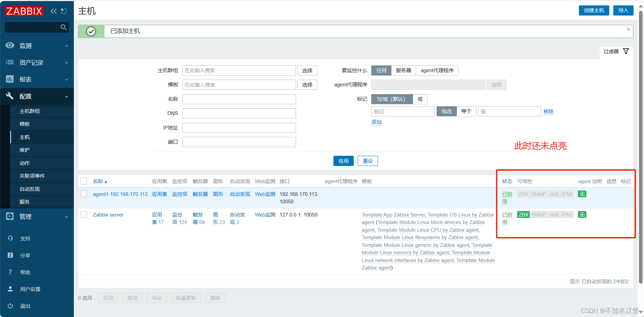Open the agent1-192.168.170.113 host link
Image resolution: width=644 pixels, height=317 pixels.
[120, 194]
